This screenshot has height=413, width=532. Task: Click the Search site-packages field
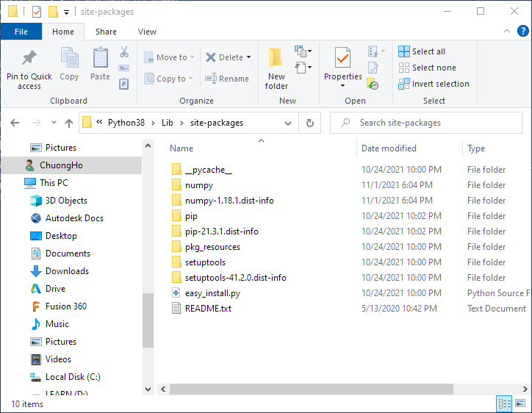click(434, 123)
